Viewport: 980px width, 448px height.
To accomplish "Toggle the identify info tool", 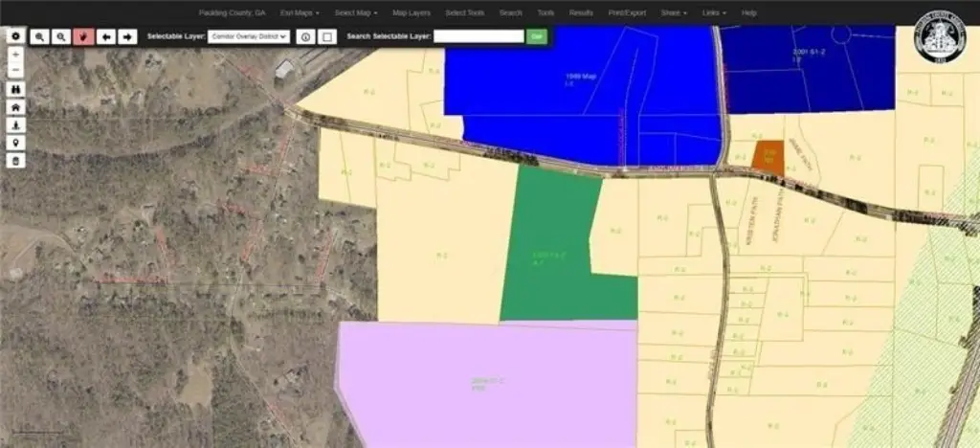I will point(305,36).
